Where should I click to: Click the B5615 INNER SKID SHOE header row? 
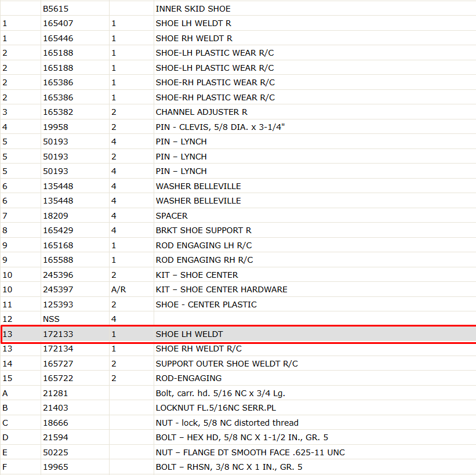(x=238, y=9)
